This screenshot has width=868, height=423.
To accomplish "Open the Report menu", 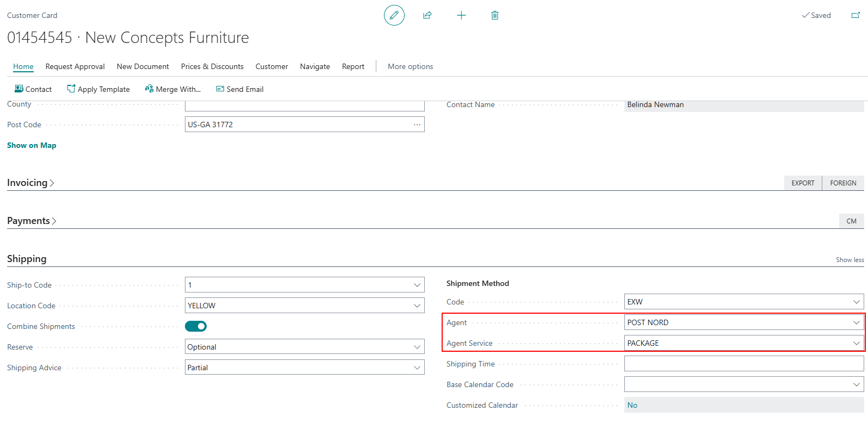I will [353, 66].
